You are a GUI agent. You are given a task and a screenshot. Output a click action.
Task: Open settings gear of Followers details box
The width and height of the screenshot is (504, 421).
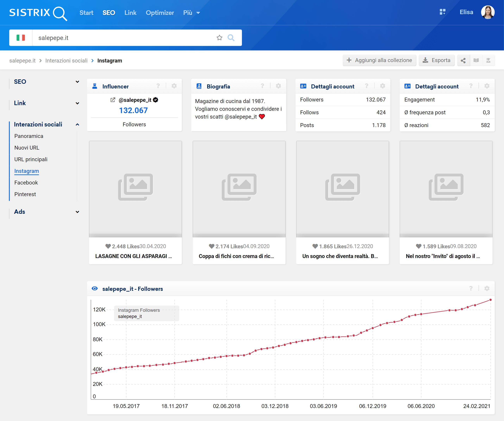pos(383,86)
